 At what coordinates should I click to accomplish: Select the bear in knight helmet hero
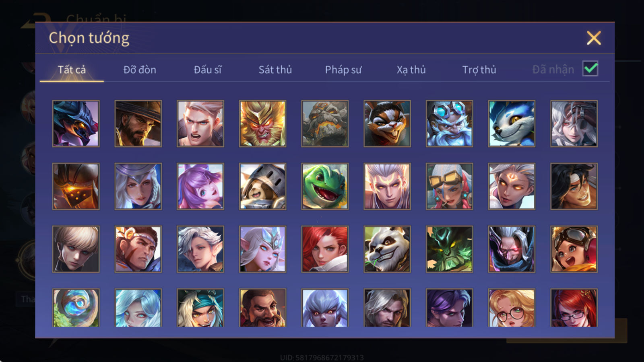(262, 186)
